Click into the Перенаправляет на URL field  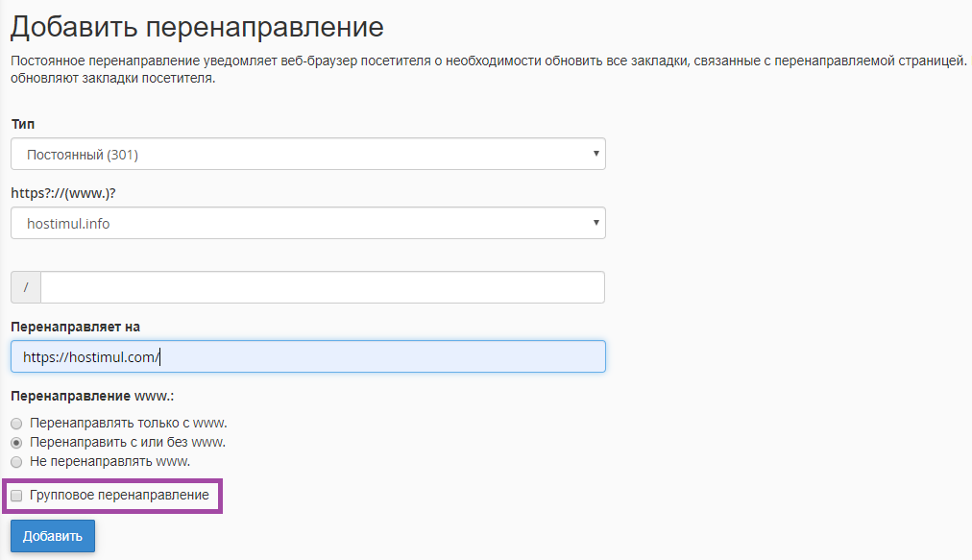pyautogui.click(x=307, y=356)
